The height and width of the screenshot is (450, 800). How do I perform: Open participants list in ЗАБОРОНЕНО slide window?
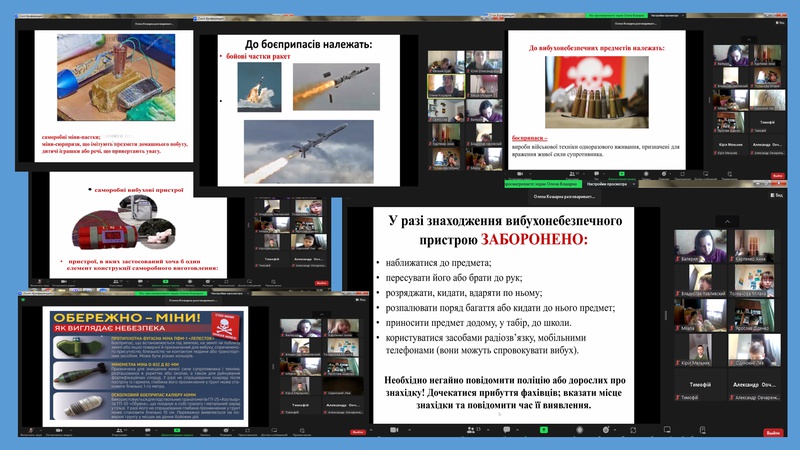[x=472, y=430]
